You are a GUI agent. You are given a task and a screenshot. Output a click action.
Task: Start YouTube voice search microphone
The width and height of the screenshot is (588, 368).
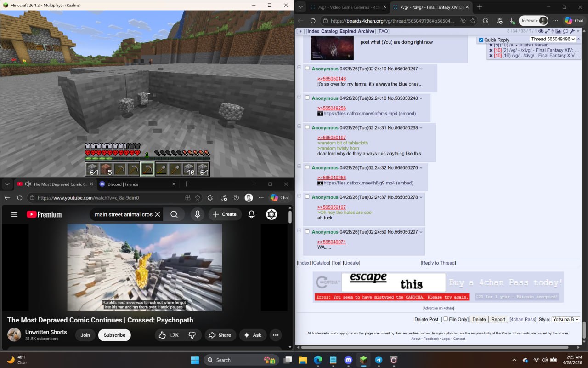point(198,214)
